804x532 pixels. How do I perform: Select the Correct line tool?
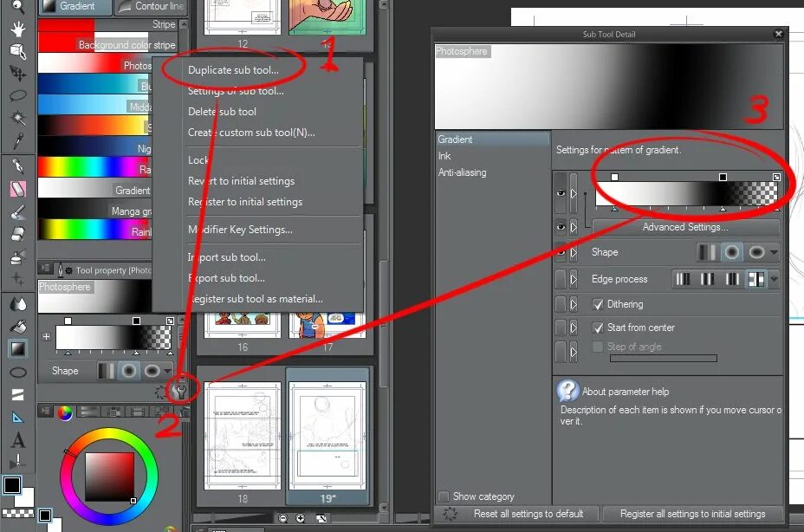pos(18,461)
